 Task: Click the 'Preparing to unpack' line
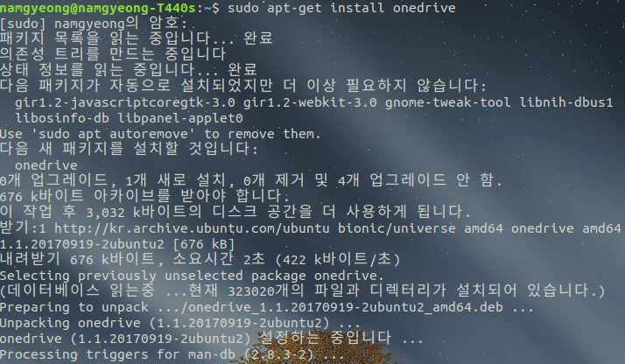point(267,307)
